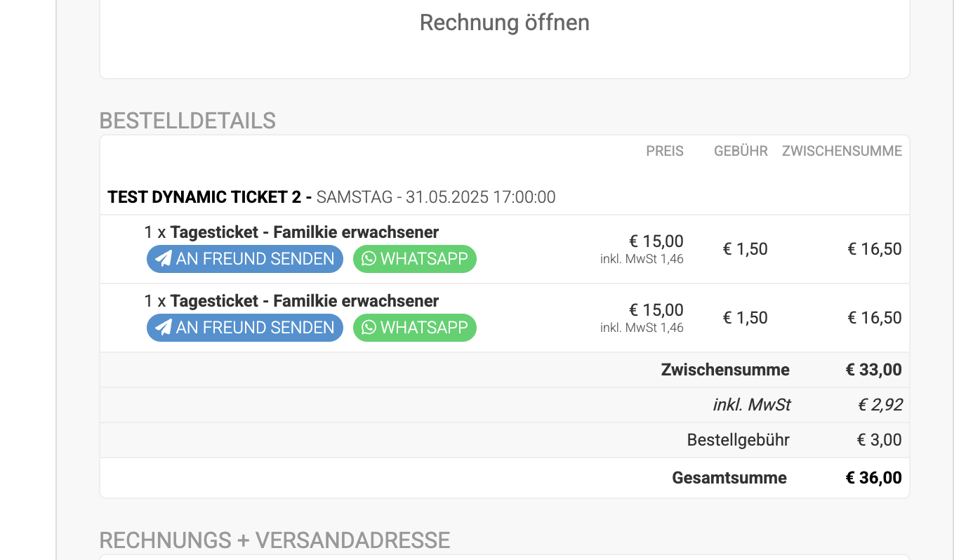
Task: Click the paper plane icon for second ticket
Action: click(x=164, y=328)
